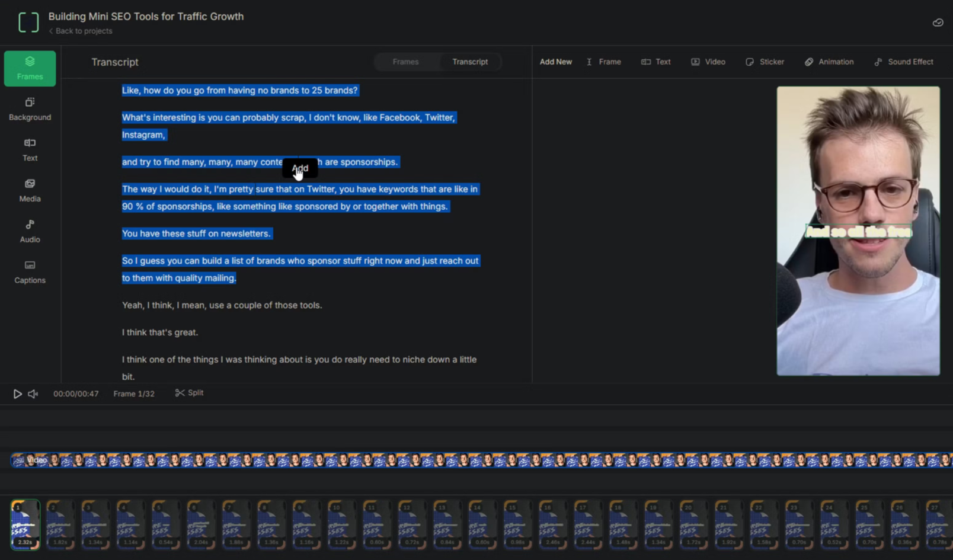
Task: Click the Add popup on transcript
Action: point(300,168)
